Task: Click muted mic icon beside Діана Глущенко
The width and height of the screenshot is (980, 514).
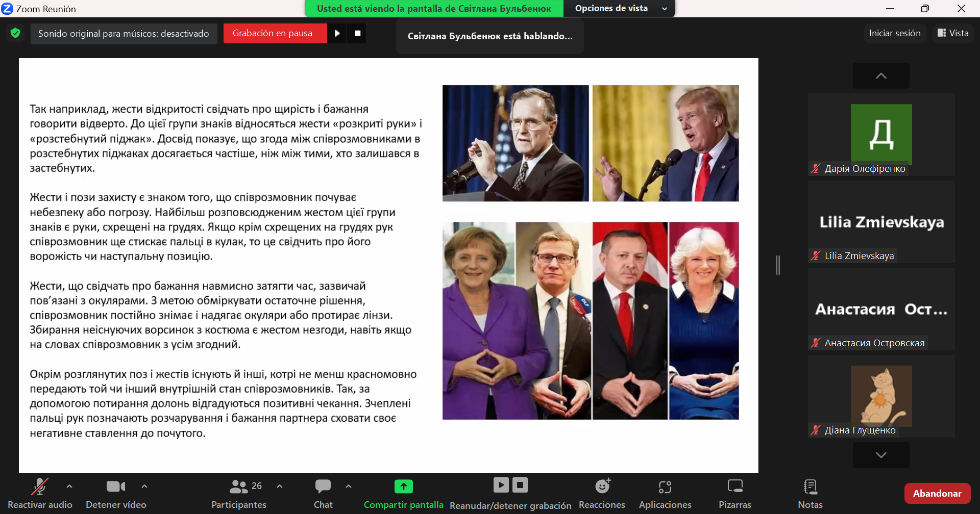Action: [x=816, y=430]
